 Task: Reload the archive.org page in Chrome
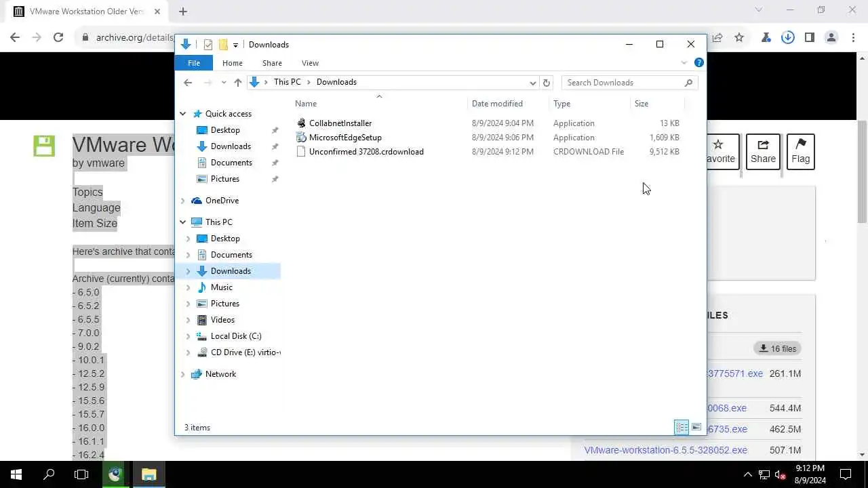(x=58, y=38)
